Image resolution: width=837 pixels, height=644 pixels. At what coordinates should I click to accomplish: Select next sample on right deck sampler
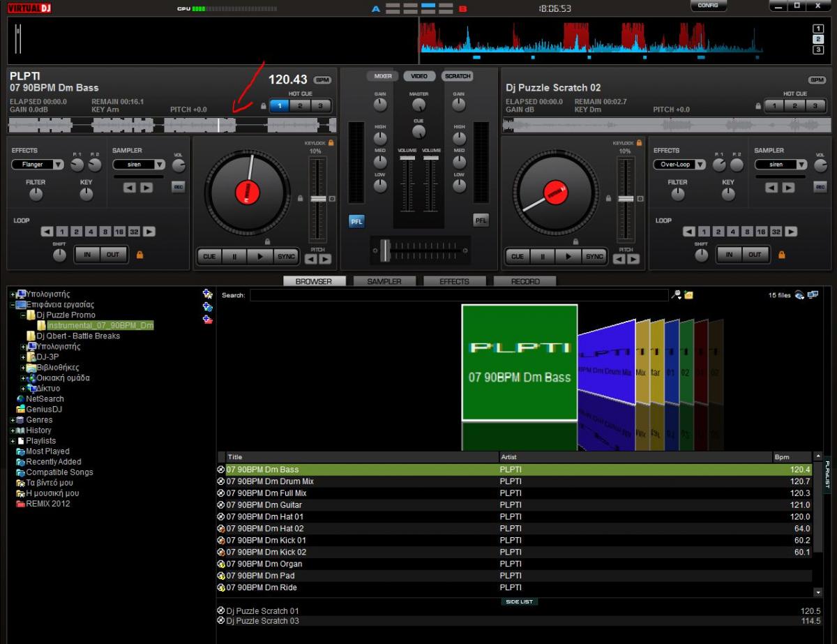(x=788, y=187)
